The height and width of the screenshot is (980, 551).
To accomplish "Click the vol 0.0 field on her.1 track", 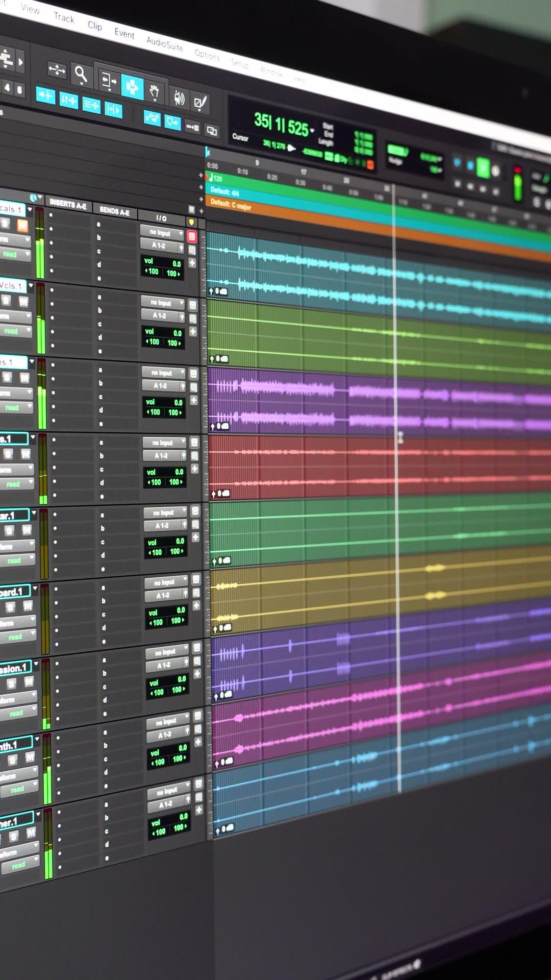I will point(169,819).
